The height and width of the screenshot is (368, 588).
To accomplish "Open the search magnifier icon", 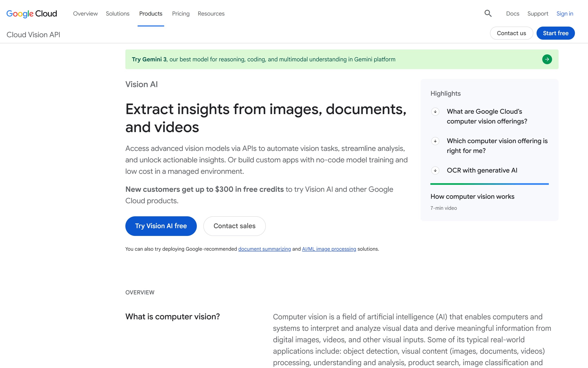I will click(488, 13).
